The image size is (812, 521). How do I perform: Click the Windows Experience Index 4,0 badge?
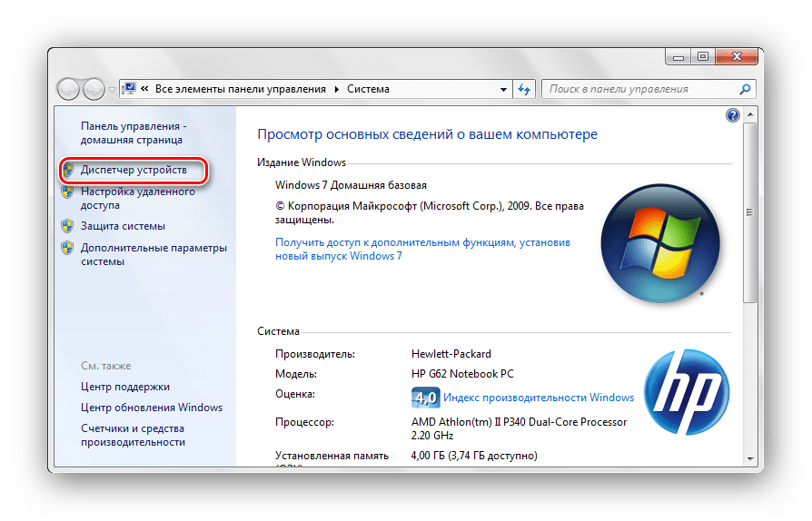pos(425,398)
